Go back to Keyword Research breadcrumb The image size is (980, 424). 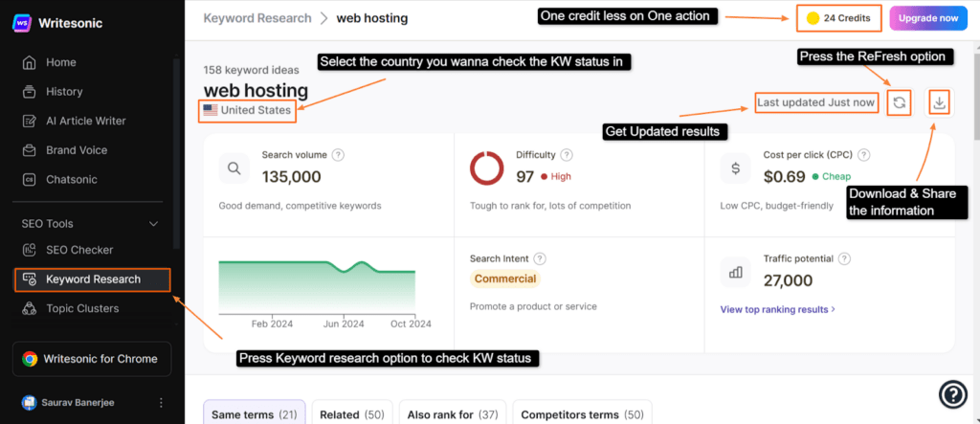(x=257, y=18)
